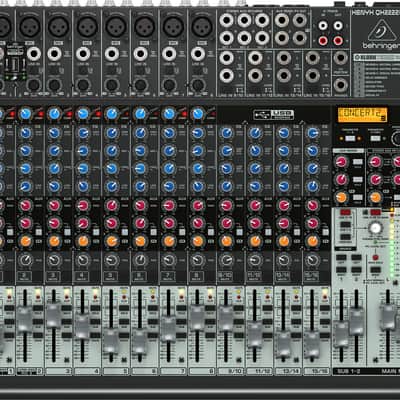Click the main mix fader
Image resolution: width=400 pixels, height=400 pixels.
click(x=388, y=317)
